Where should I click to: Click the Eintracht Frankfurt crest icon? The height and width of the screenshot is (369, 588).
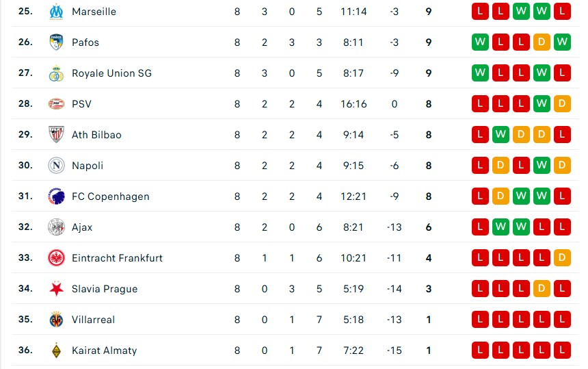56,258
